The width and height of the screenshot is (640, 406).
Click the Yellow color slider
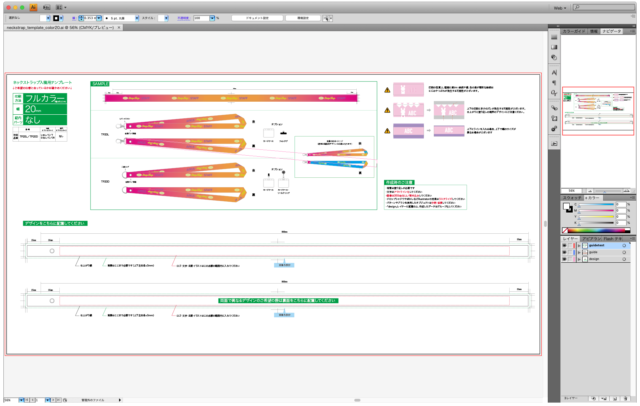click(x=596, y=217)
